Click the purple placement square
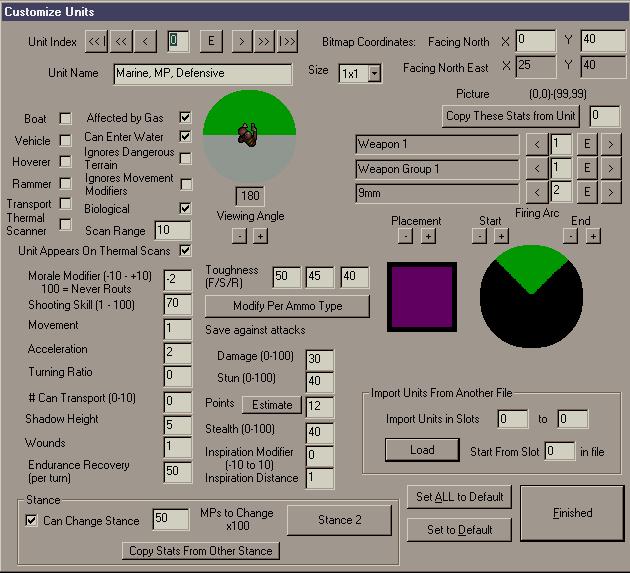 422,297
